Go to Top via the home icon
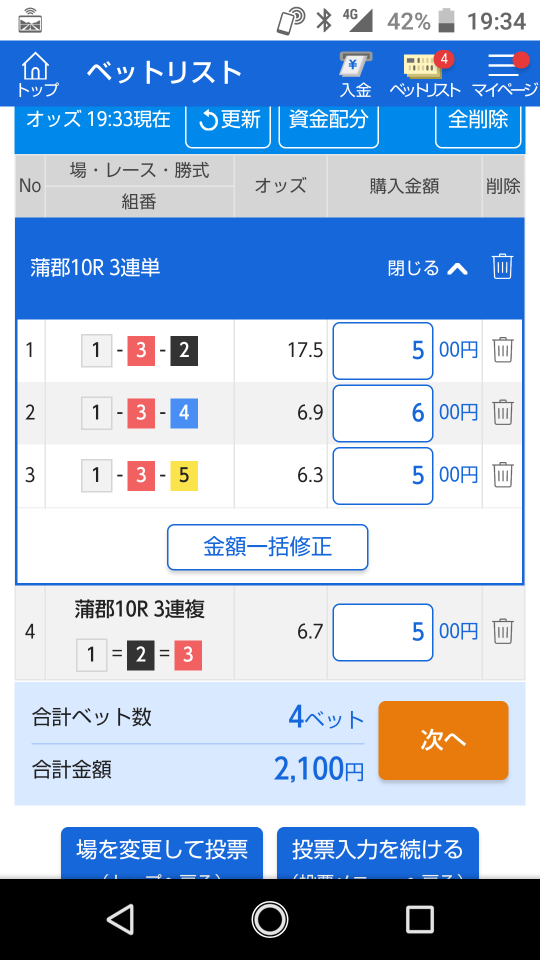 click(x=37, y=73)
